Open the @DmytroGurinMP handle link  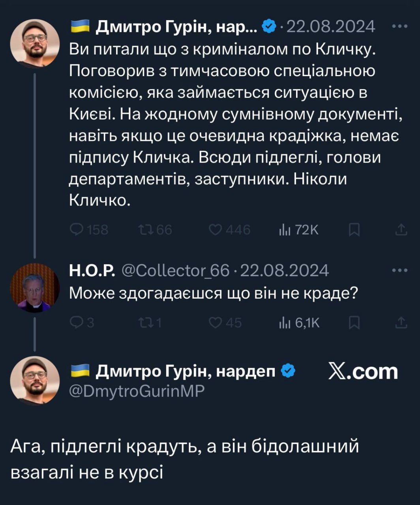coord(137,391)
